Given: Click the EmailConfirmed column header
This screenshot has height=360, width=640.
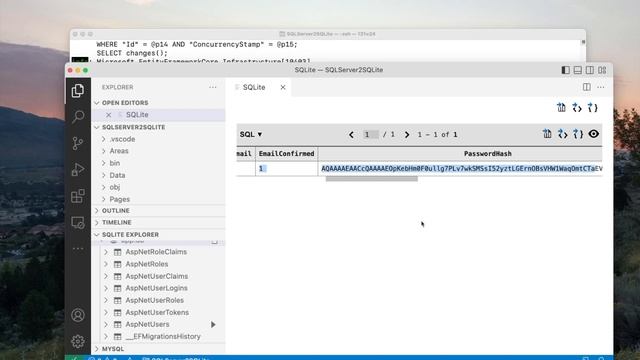Looking at the screenshot, I should [x=287, y=153].
